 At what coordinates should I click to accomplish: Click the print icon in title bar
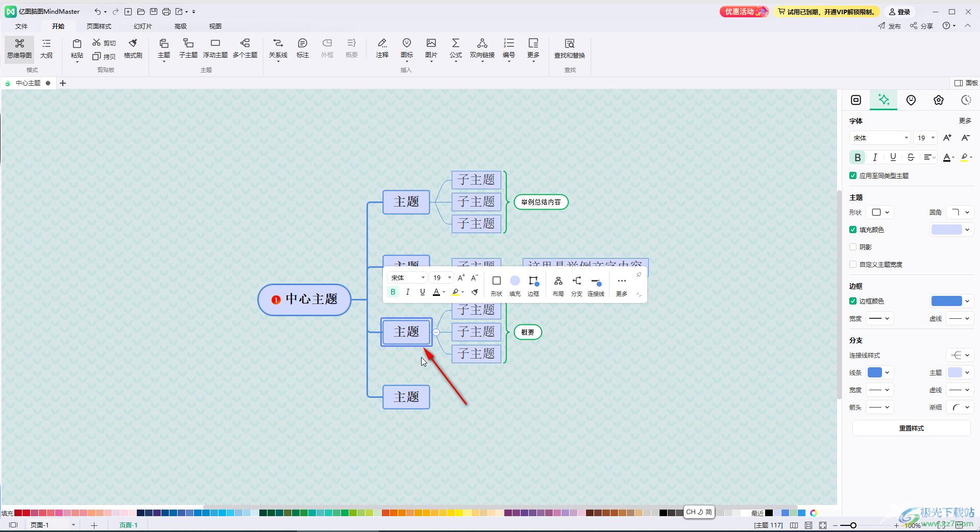pyautogui.click(x=166, y=11)
